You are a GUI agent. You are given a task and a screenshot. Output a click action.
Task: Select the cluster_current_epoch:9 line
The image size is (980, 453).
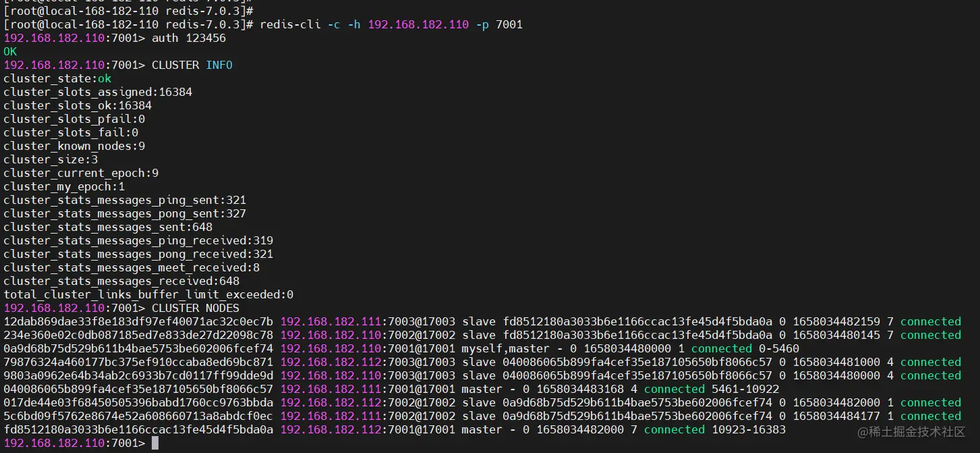coord(81,174)
